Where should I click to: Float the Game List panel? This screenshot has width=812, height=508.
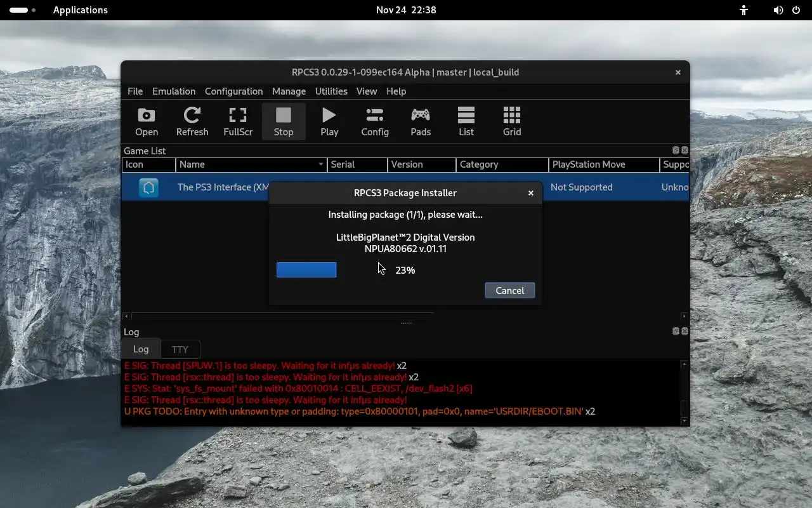[x=676, y=150]
